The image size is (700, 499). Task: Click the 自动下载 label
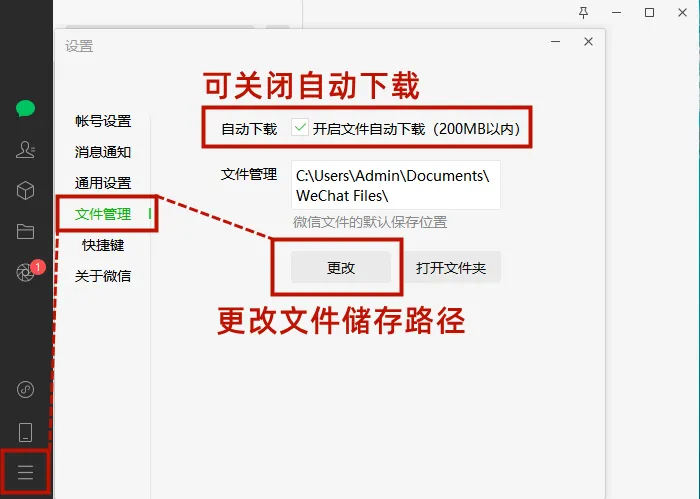click(x=249, y=129)
